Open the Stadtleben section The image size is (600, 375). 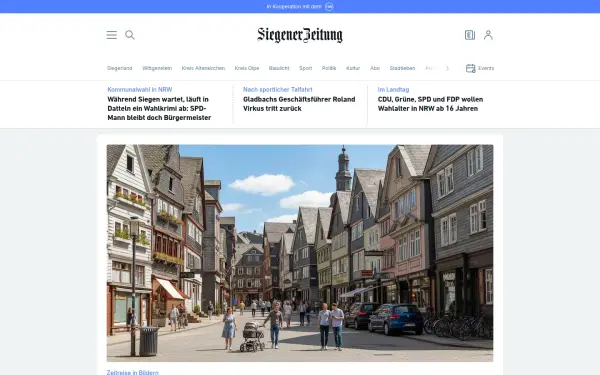pos(402,68)
